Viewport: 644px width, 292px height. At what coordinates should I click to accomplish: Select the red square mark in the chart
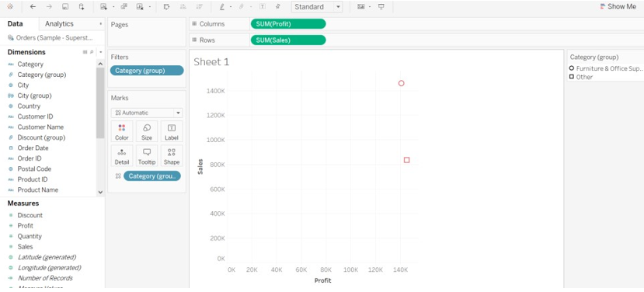click(x=406, y=160)
